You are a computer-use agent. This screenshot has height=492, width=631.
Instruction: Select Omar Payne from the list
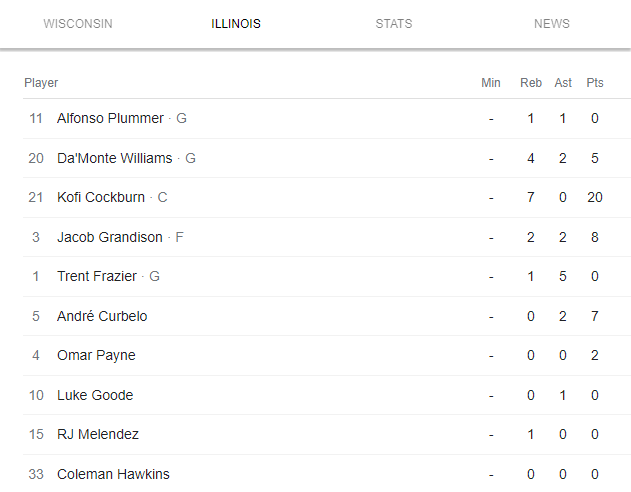(x=96, y=355)
